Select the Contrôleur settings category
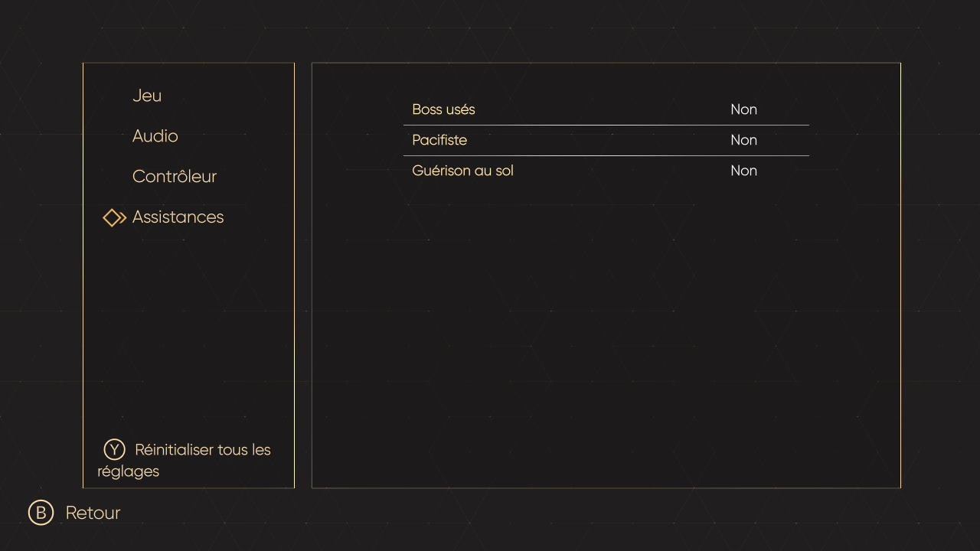980x551 pixels. coord(175,177)
